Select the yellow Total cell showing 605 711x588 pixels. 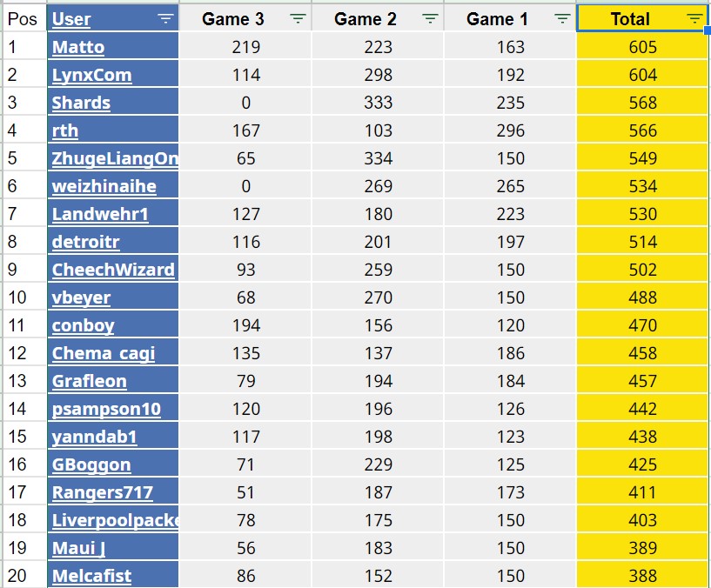point(642,48)
